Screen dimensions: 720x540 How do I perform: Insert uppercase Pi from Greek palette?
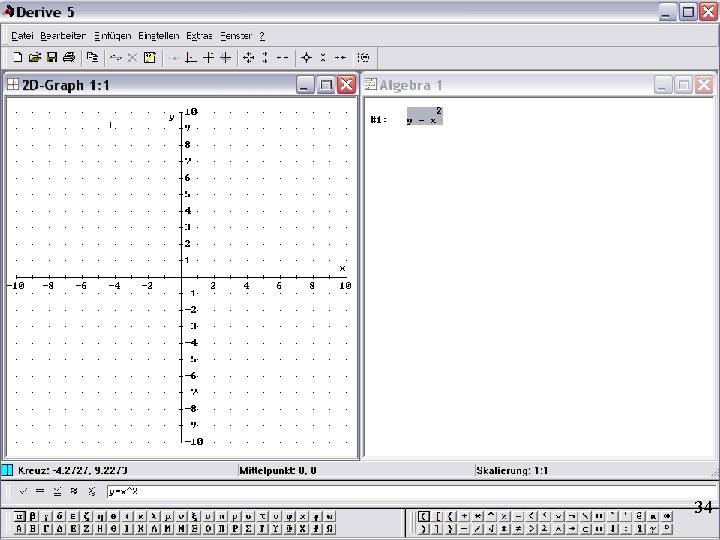point(221,529)
